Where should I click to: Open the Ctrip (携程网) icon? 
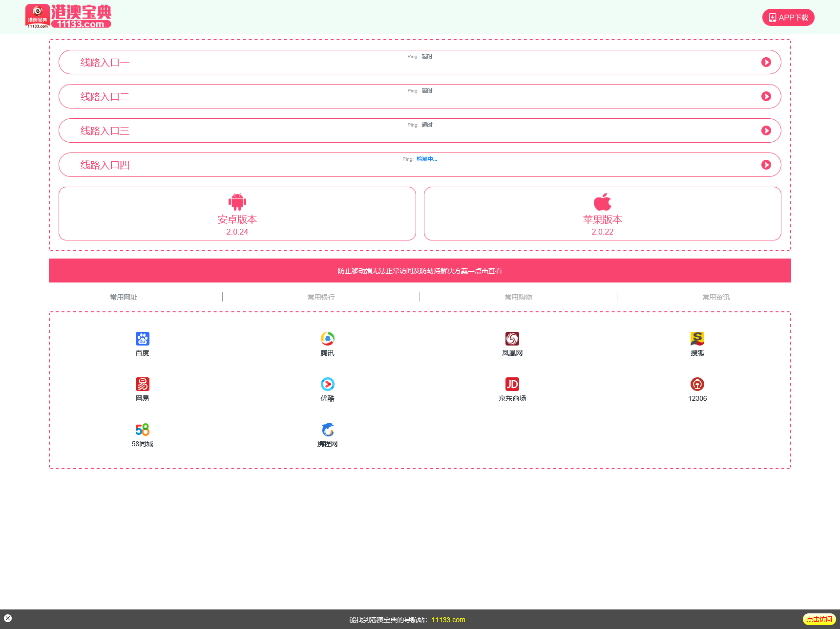[x=327, y=430]
